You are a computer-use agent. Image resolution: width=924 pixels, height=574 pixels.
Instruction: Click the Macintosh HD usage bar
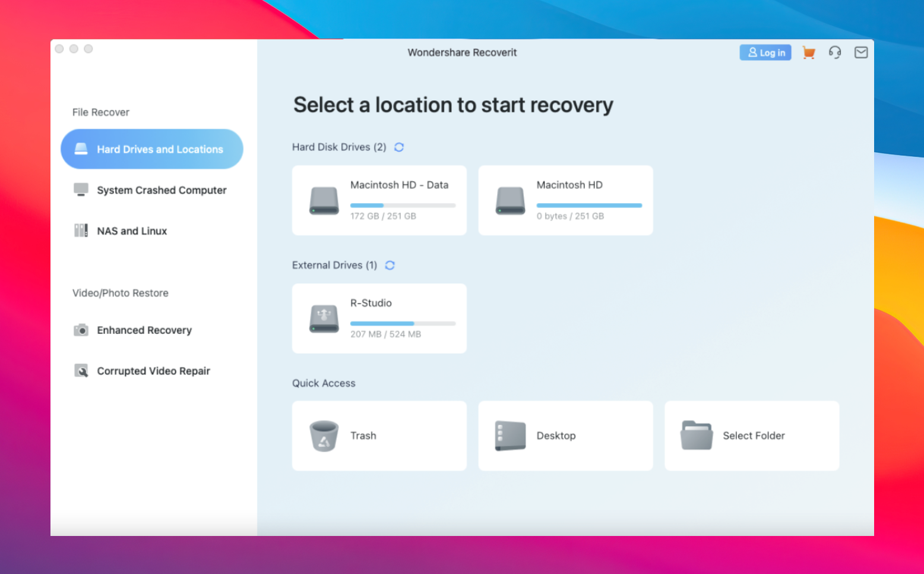[589, 206]
